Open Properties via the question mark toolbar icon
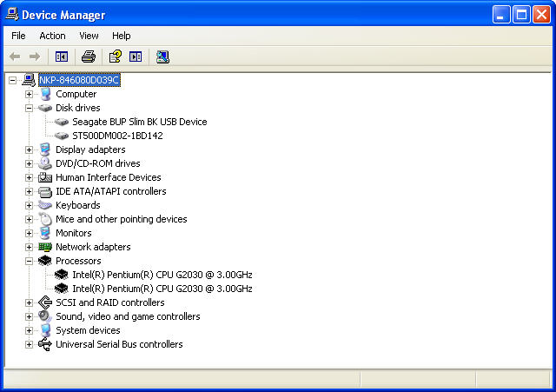This screenshot has width=556, height=392. 116,56
